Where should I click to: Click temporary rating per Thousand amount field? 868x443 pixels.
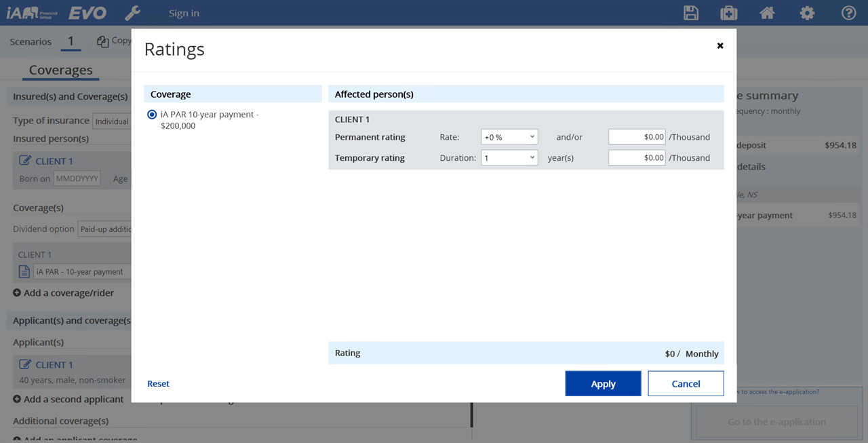coord(636,158)
